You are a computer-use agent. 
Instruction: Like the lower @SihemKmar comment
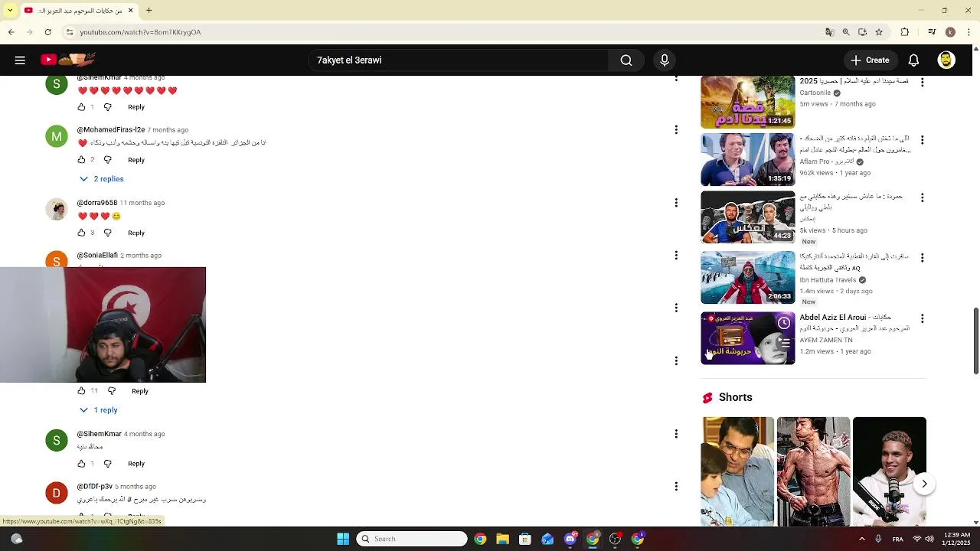coord(81,464)
